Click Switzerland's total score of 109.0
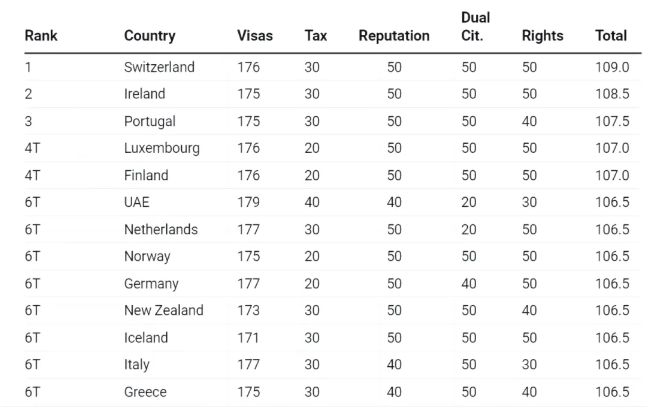The height and width of the screenshot is (413, 647). pyautogui.click(x=611, y=67)
